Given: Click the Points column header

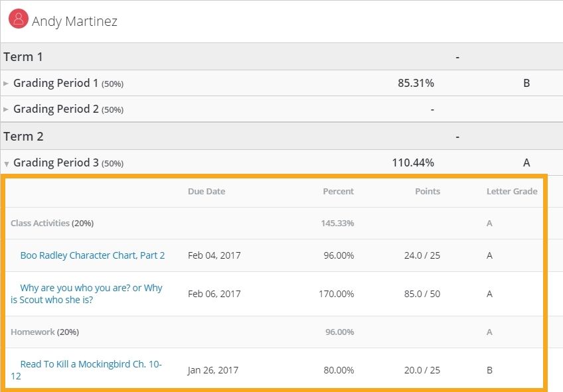Looking at the screenshot, I should (428, 192).
